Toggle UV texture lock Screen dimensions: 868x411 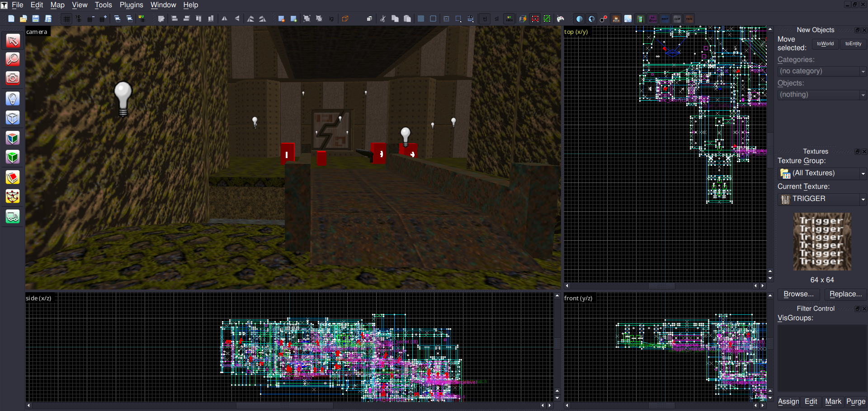(509, 19)
